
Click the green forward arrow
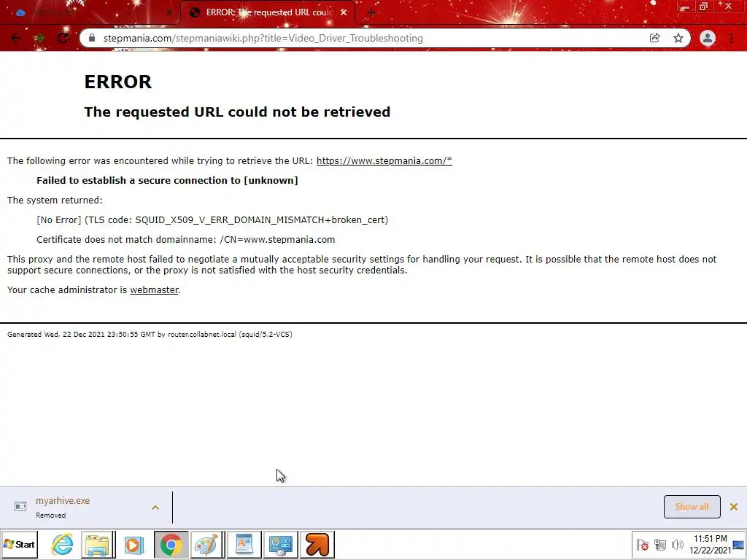pos(39,38)
